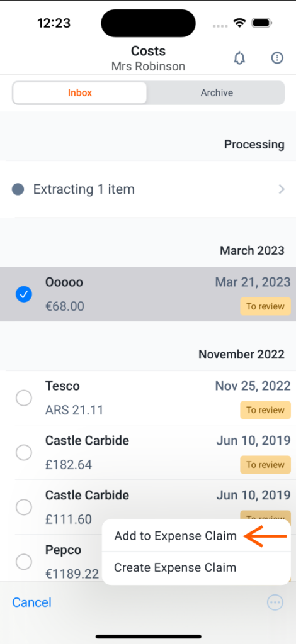Tap To review badge on Ooooo
Viewport: 296px width, 644px height.
point(266,306)
